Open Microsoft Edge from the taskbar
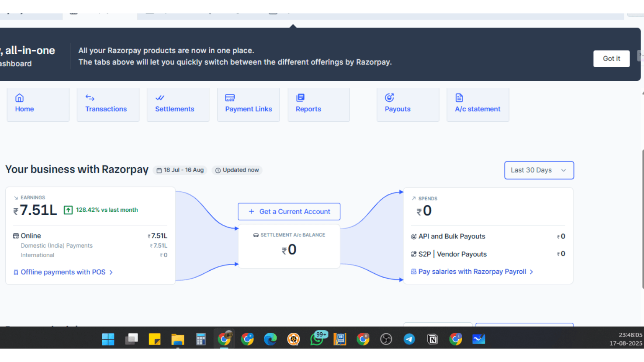Image resolution: width=644 pixels, height=362 pixels. click(270, 339)
